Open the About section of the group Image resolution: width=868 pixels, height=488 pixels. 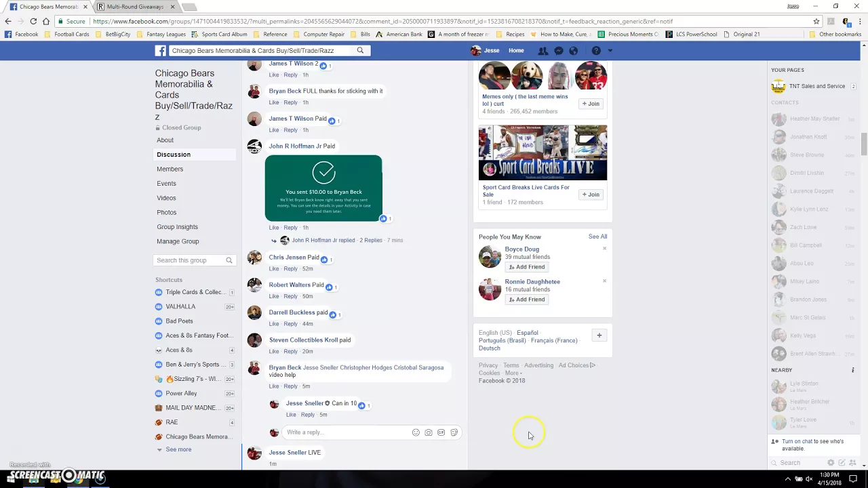tap(165, 140)
